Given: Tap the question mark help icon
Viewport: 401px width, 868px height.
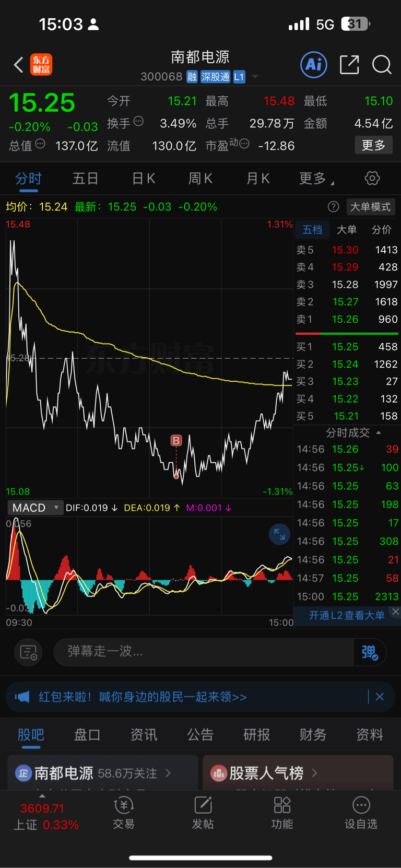Looking at the screenshot, I should click(333, 207).
